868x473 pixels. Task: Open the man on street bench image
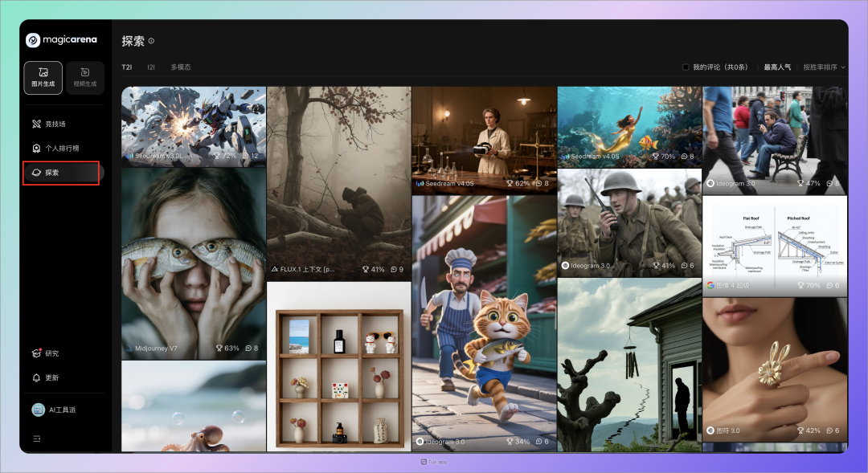click(x=775, y=140)
